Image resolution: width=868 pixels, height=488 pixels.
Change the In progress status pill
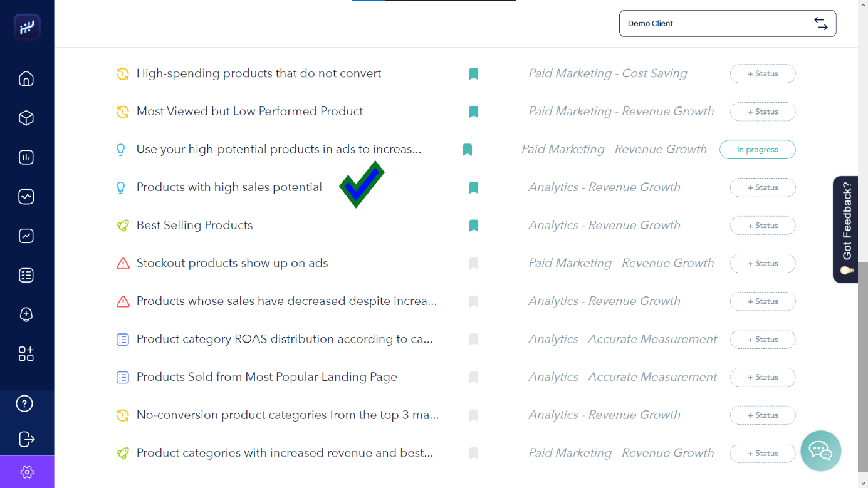pos(757,150)
